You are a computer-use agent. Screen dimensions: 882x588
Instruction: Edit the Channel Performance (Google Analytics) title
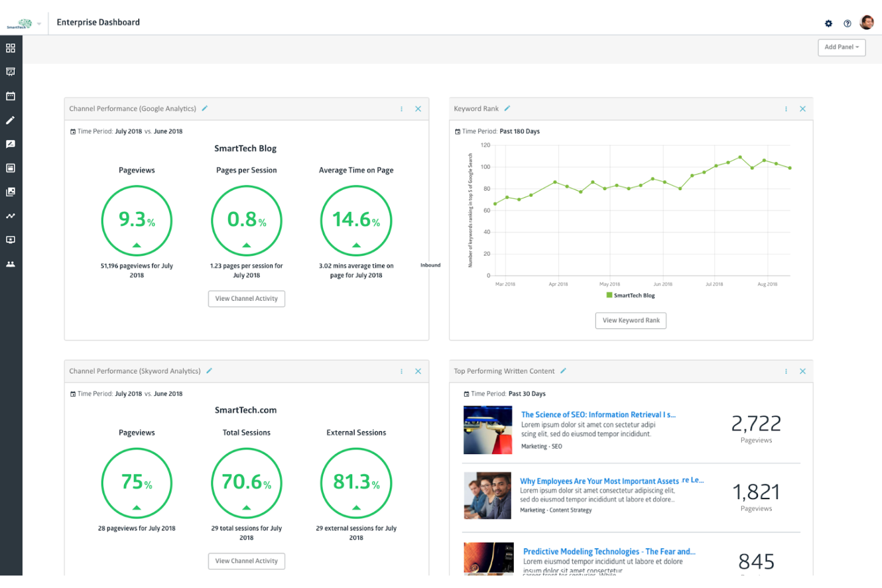click(205, 108)
